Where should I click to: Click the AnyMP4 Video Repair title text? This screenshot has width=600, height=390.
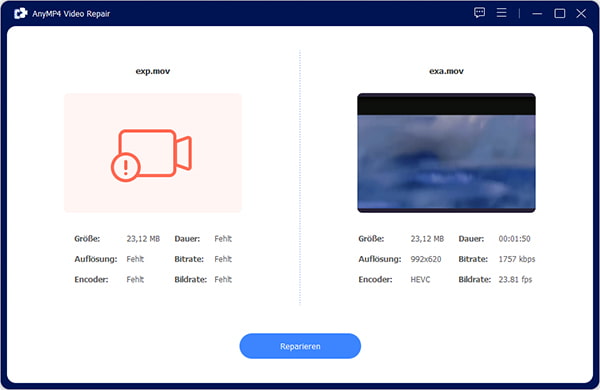point(71,14)
